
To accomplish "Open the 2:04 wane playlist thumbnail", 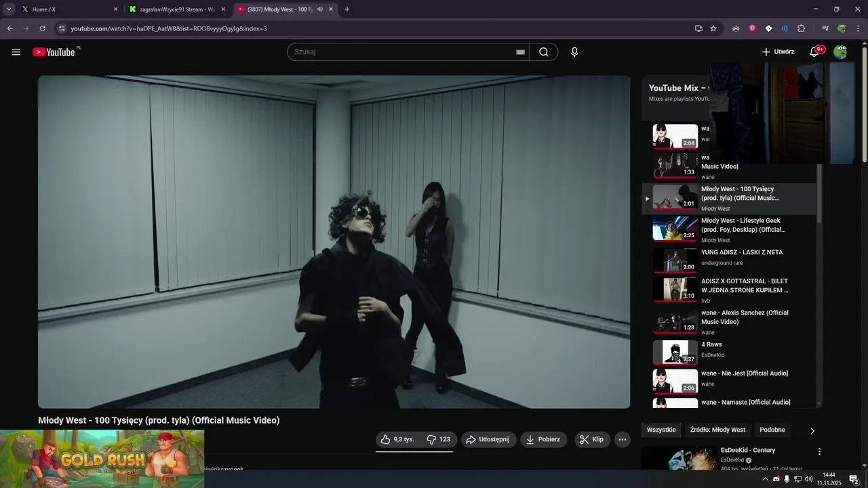I will point(675,136).
